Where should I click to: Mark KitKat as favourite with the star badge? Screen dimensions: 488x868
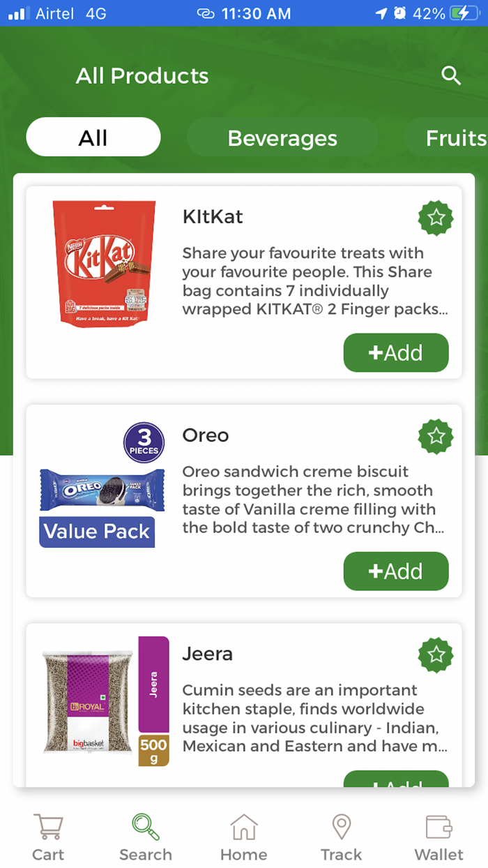point(435,218)
